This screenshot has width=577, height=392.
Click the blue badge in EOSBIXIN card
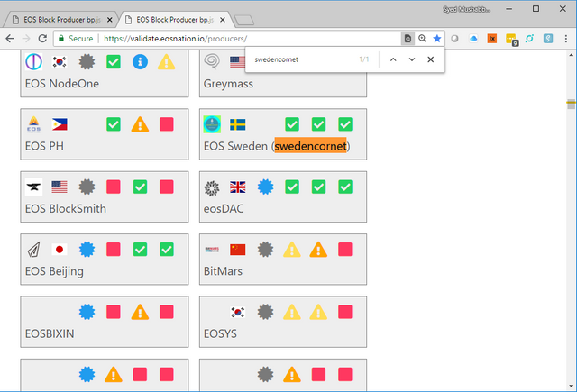(x=87, y=312)
